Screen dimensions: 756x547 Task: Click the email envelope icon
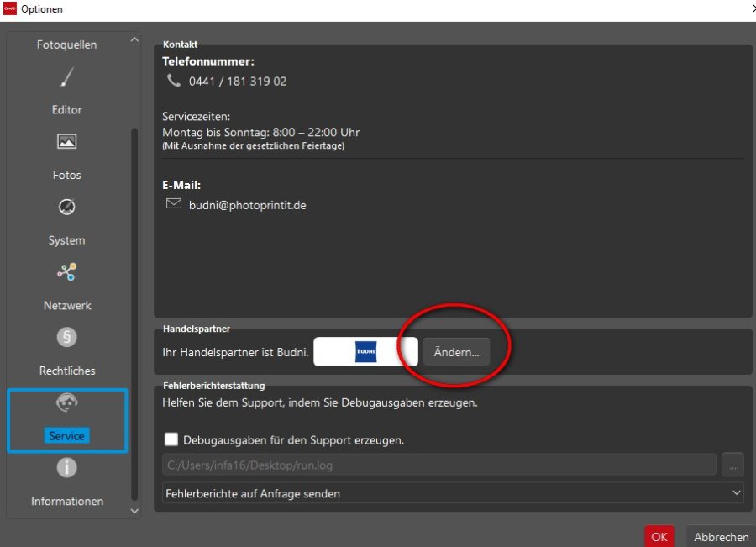click(x=174, y=204)
